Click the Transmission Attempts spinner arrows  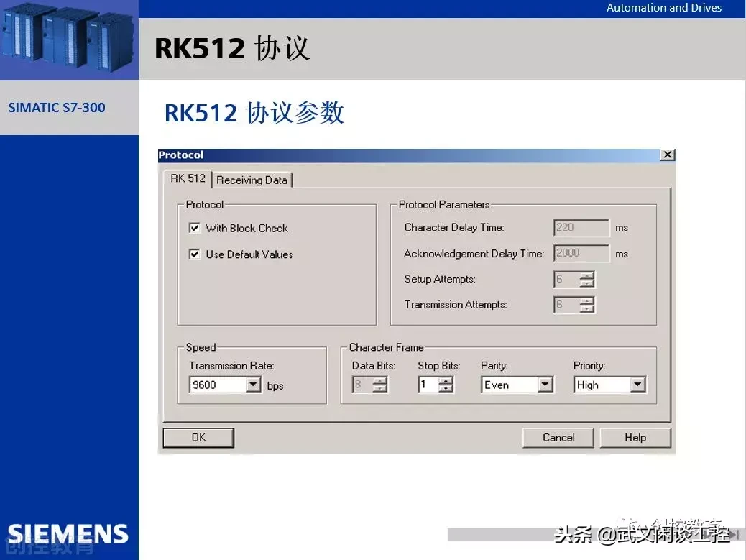click(587, 306)
